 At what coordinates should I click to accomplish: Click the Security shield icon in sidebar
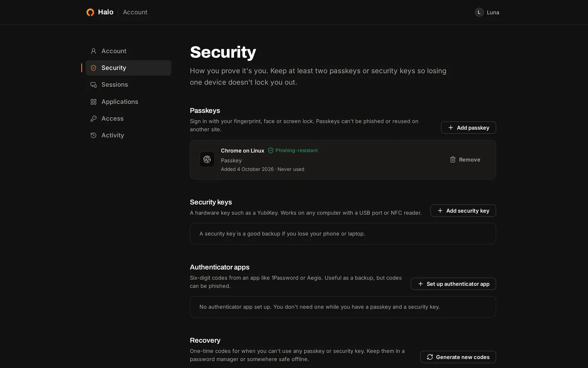tap(94, 68)
